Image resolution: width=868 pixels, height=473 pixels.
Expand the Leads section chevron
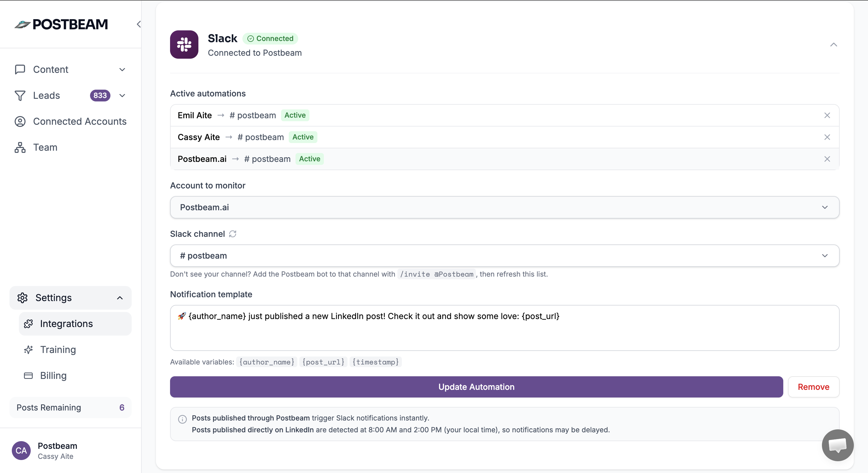point(122,96)
